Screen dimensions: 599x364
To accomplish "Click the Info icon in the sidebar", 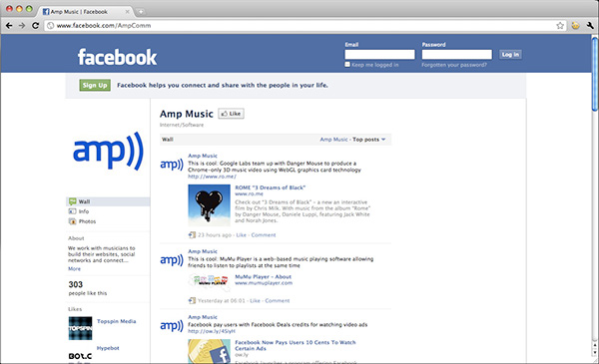I will tap(72, 211).
